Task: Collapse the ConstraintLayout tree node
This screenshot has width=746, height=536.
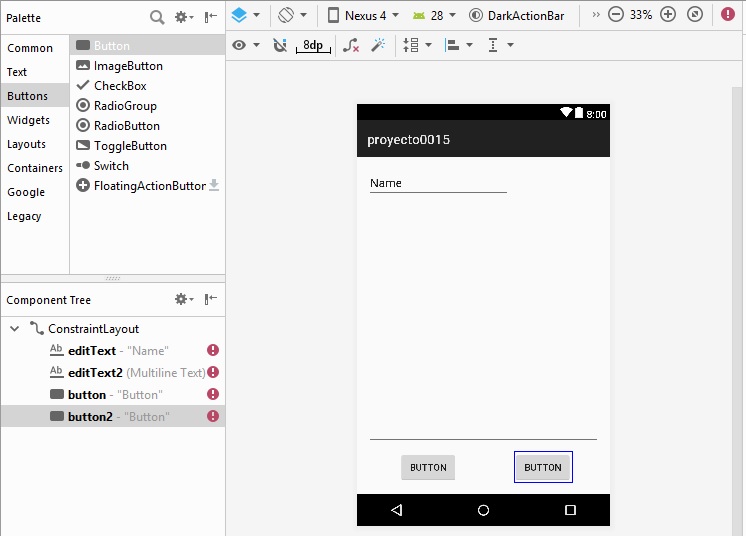Action: click(14, 329)
